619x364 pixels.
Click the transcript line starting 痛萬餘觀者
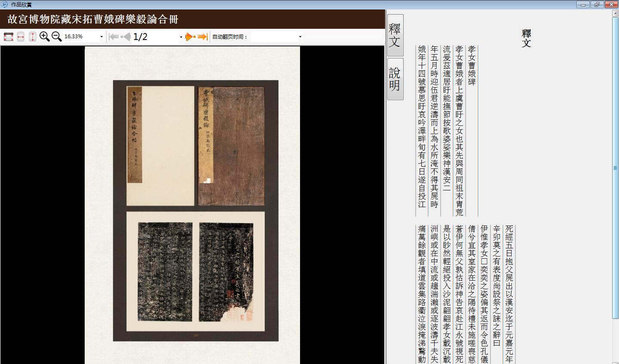click(x=422, y=294)
